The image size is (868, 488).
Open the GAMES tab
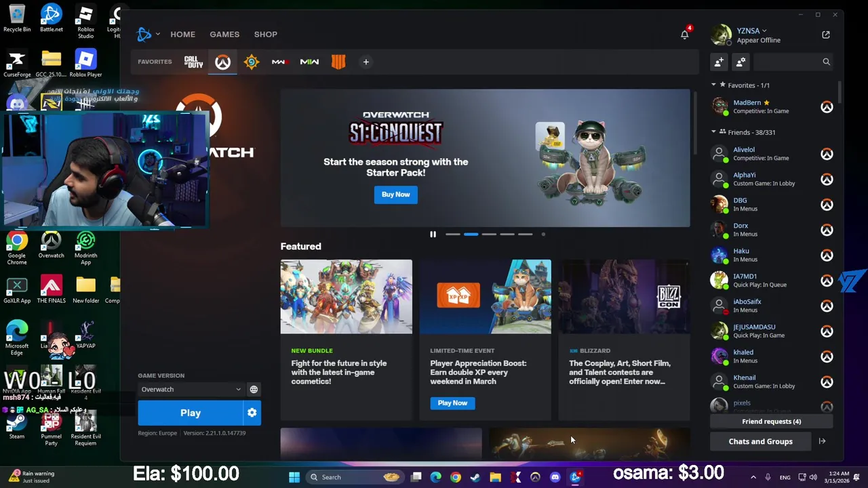click(224, 34)
